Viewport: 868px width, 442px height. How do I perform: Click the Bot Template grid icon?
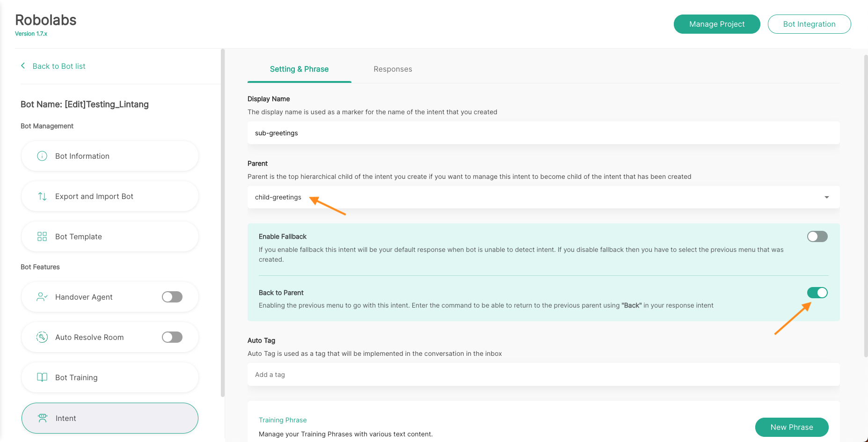point(42,236)
